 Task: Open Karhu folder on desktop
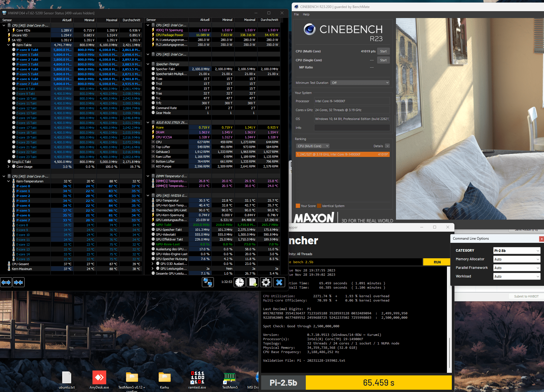pyautogui.click(x=164, y=380)
